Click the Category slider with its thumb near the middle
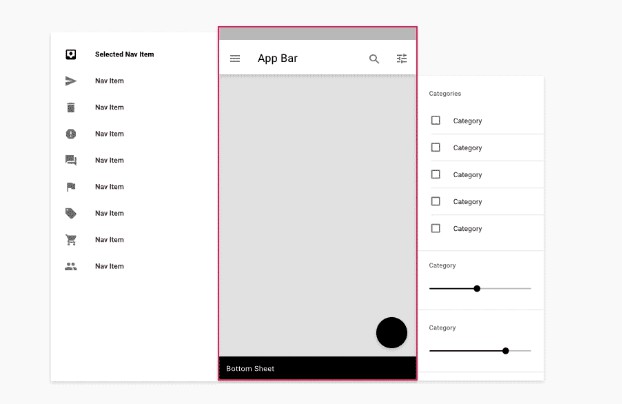Viewport: 622px width, 404px height. click(x=480, y=289)
